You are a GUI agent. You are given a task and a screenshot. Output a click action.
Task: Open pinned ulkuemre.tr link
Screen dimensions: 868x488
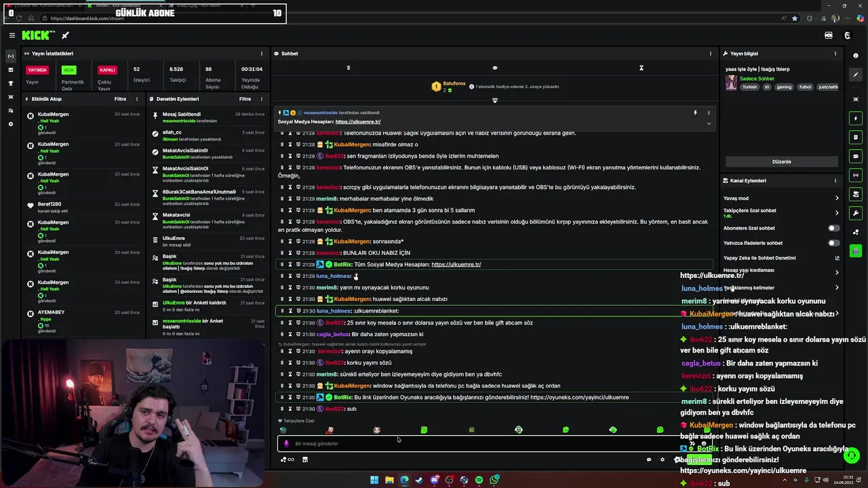coord(358,122)
